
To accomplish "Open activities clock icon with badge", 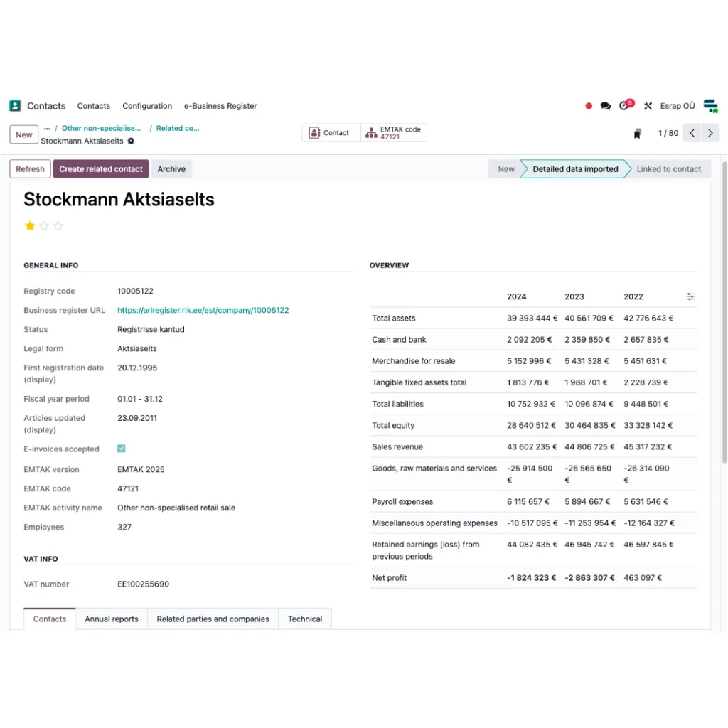I will 626,105.
